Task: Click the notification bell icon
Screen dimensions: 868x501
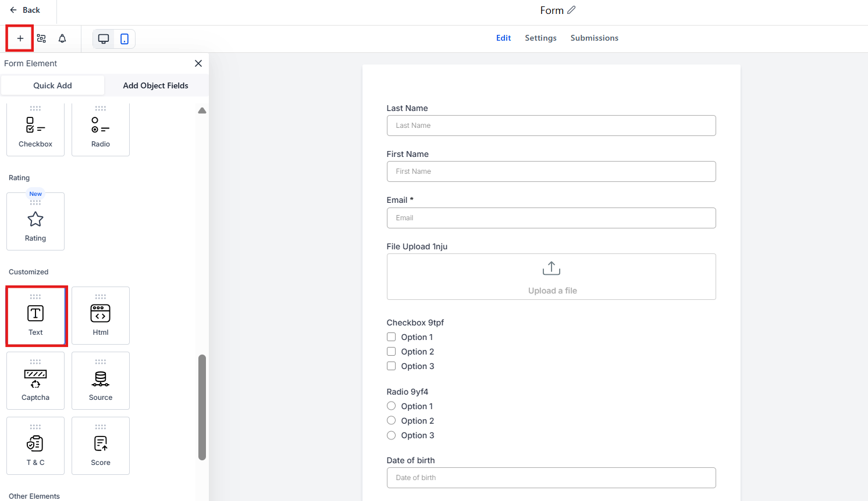Action: pos(62,38)
